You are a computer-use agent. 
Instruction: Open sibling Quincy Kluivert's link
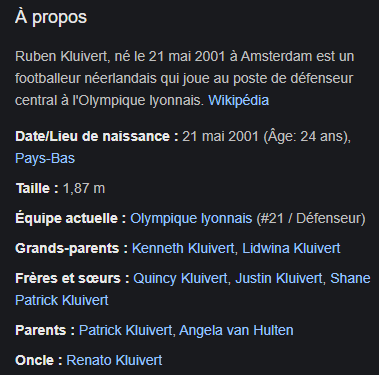click(180, 278)
